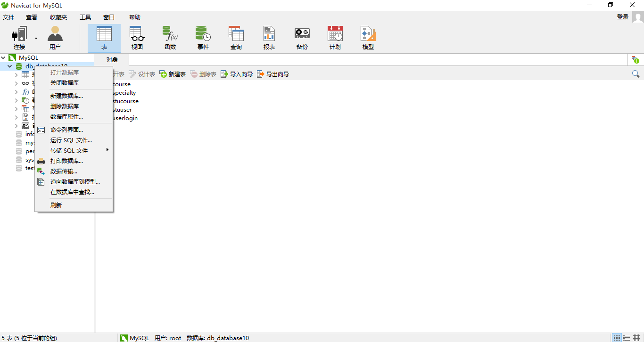This screenshot has height=342, width=644.
Task: Click the 登录 link at top right
Action: 623,17
